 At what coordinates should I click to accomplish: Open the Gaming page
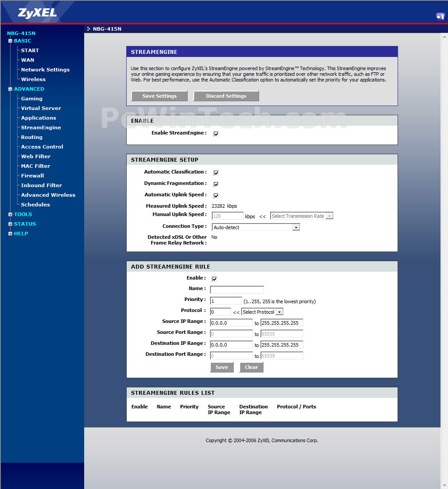(32, 99)
